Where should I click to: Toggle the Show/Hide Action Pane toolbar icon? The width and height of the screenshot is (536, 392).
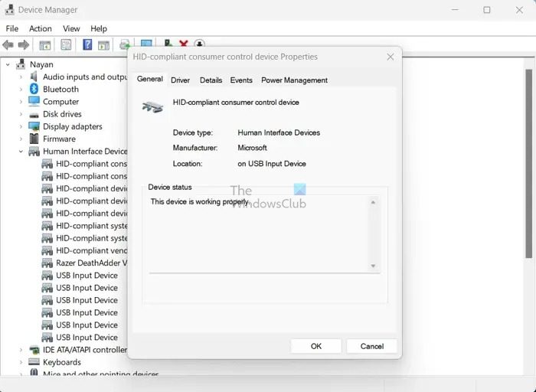click(103, 44)
